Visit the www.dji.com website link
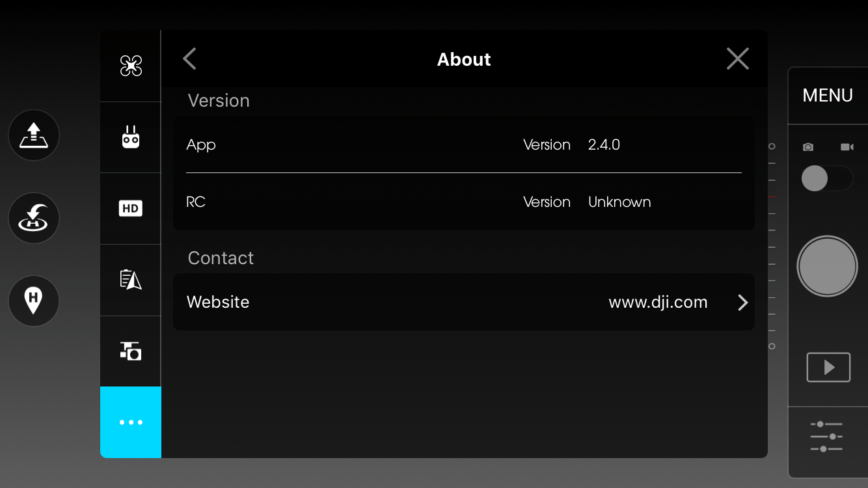868x488 pixels. (658, 302)
